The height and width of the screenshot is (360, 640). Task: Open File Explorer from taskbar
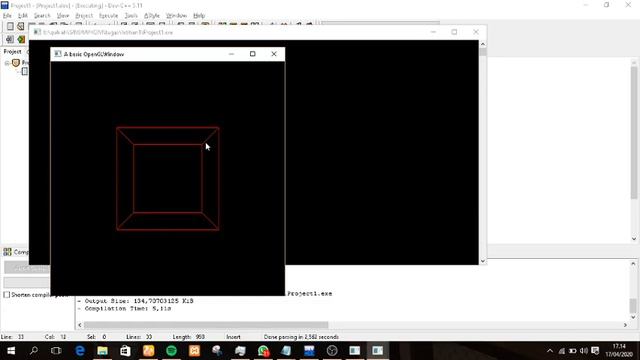click(x=102, y=351)
